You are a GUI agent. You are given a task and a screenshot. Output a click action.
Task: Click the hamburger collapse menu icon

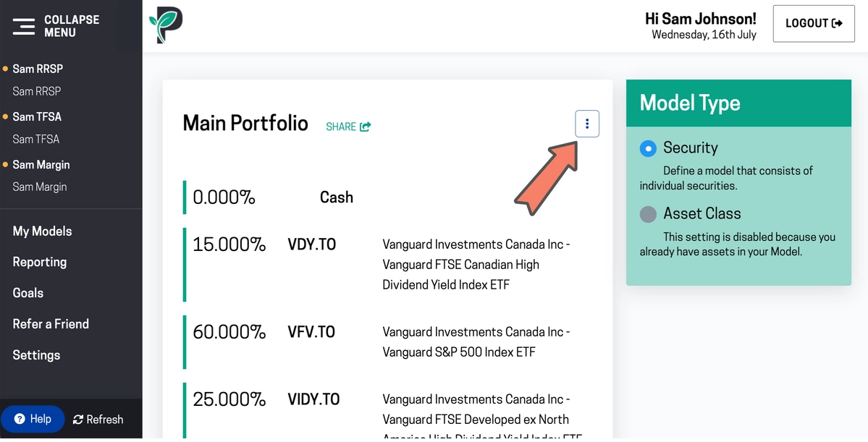23,26
